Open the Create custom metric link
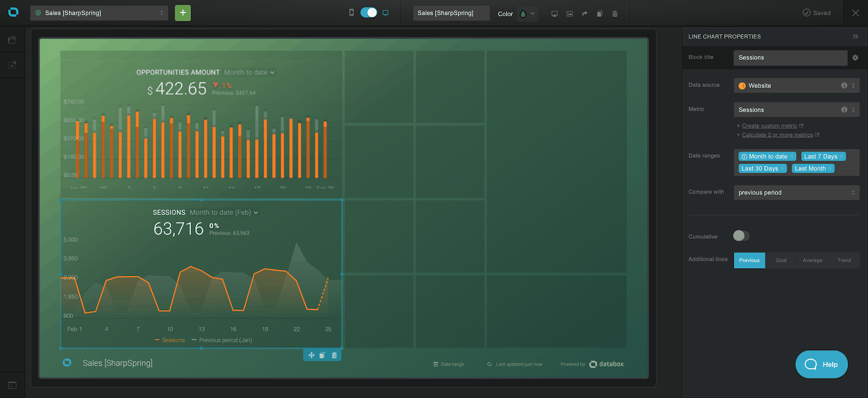Viewport: 868px width, 398px height. point(769,126)
